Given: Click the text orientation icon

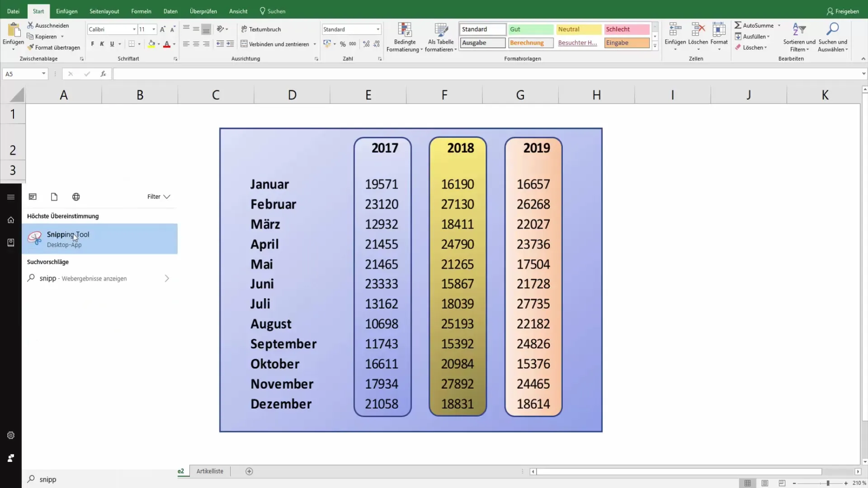Looking at the screenshot, I should [x=220, y=29].
